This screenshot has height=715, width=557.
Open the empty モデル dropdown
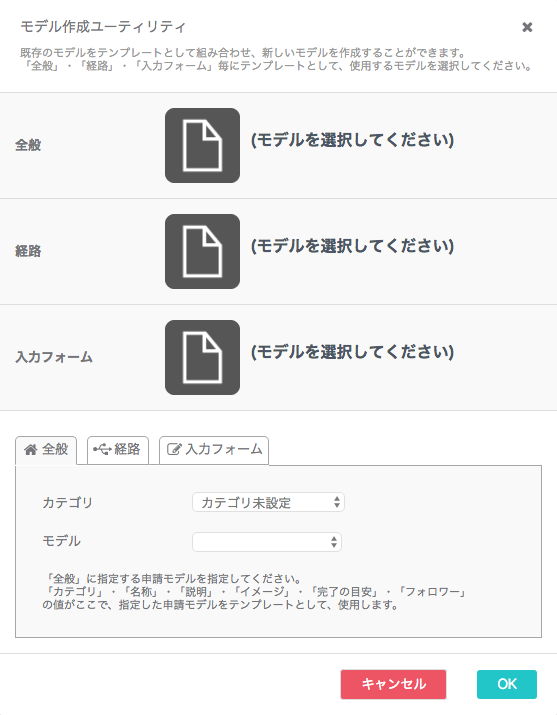coord(267,542)
